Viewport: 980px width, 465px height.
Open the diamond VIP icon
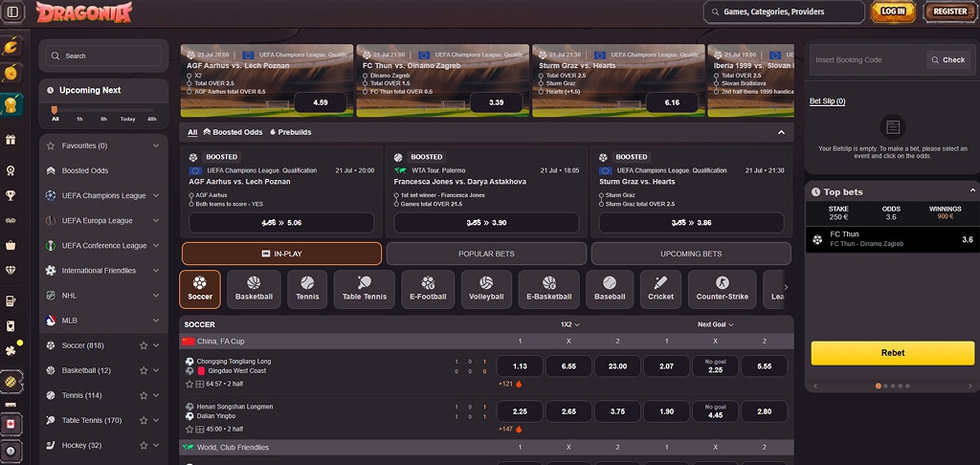pos(11,270)
